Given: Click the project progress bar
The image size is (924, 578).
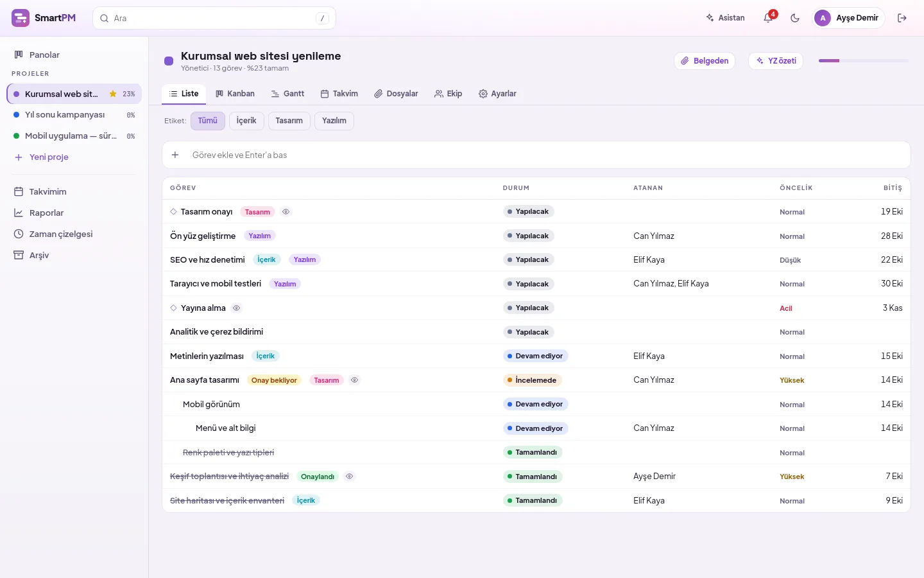Looking at the screenshot, I should (x=864, y=61).
